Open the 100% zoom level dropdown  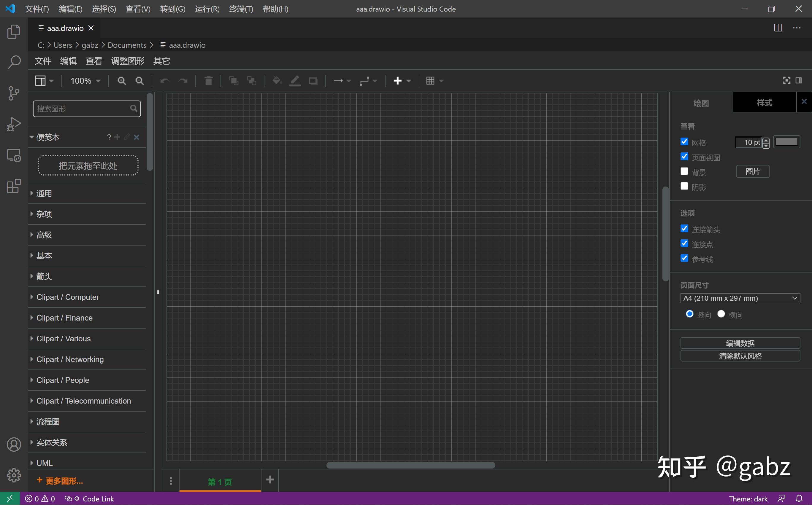[85, 80]
